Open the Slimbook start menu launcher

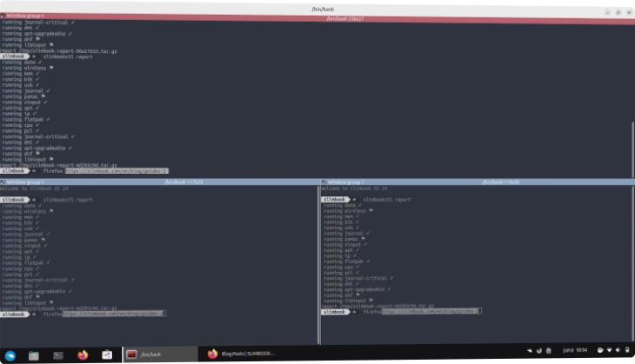click(10, 355)
